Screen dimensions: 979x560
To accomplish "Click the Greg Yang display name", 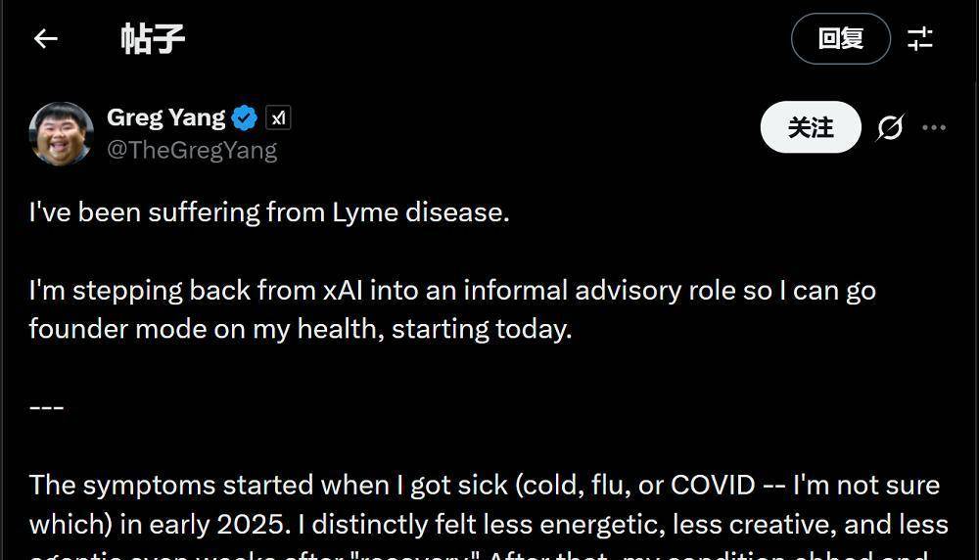I will [x=165, y=117].
